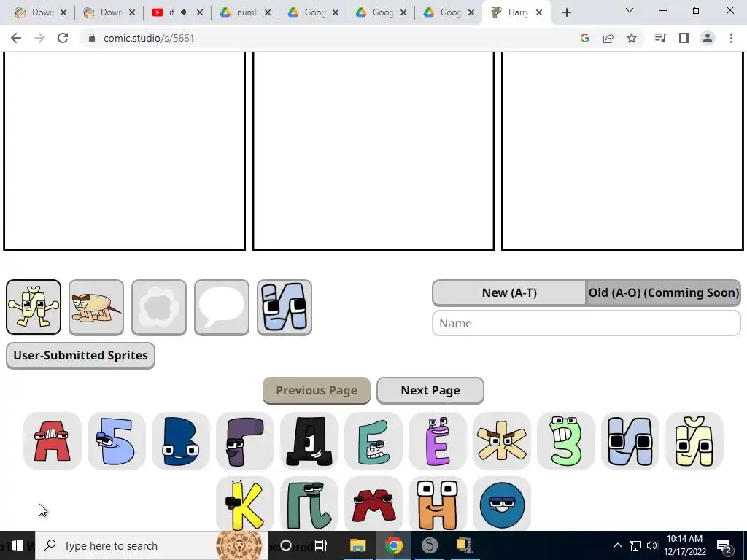The image size is (747, 560).
Task: Share this page from address bar
Action: coord(608,38)
